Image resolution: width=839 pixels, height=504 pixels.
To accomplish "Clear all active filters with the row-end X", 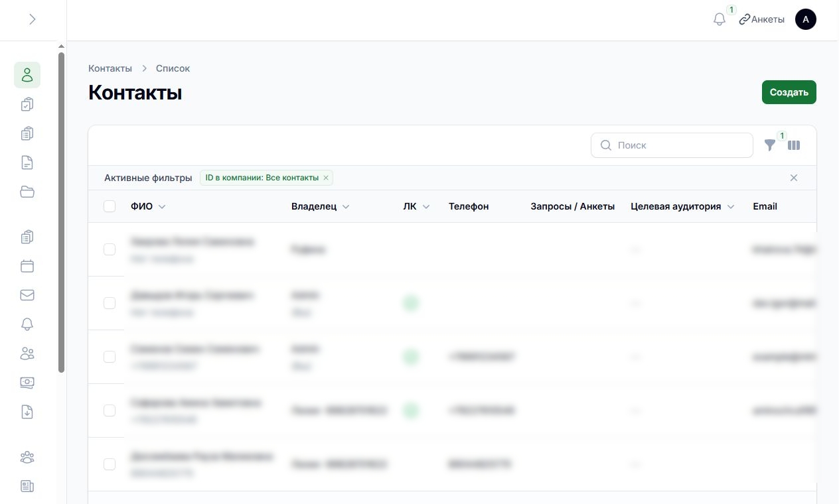I will pyautogui.click(x=794, y=178).
